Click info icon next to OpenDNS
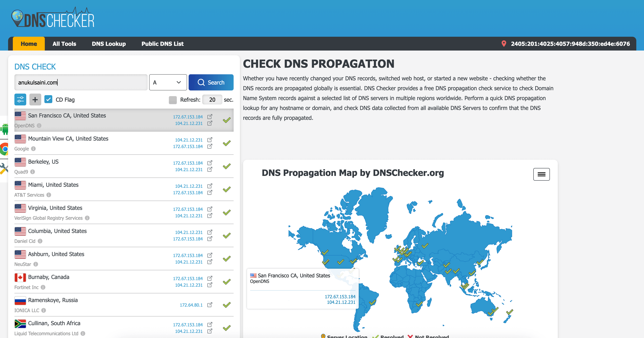 coord(39,126)
